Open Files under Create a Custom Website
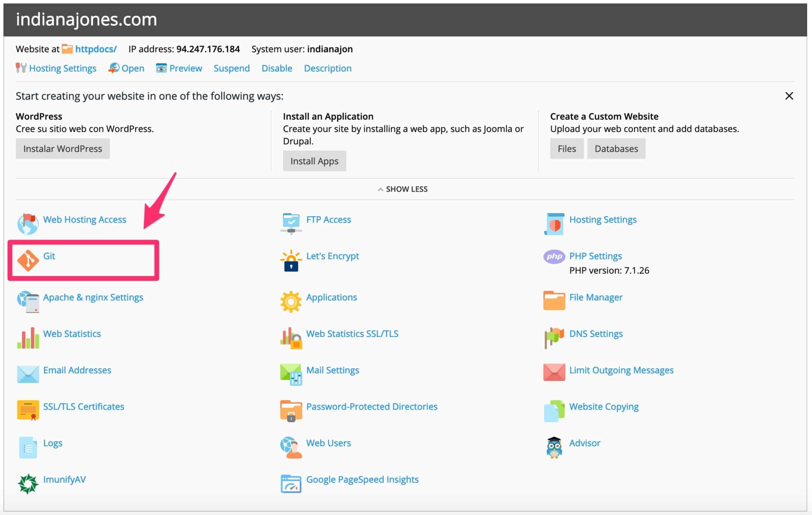812x515 pixels. click(567, 149)
